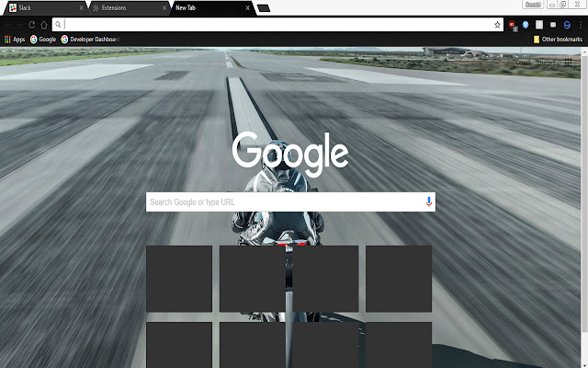Open the white square extension icon

coord(539,25)
